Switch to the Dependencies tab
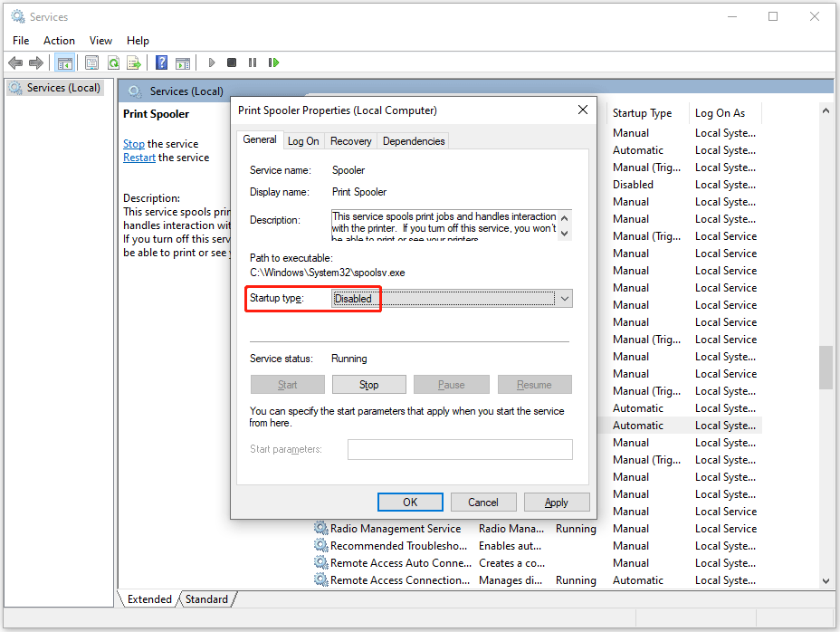 (x=413, y=140)
